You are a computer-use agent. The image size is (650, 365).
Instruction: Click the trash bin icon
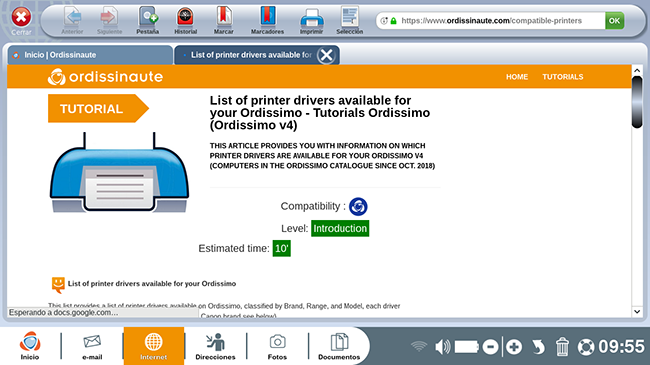[562, 347]
